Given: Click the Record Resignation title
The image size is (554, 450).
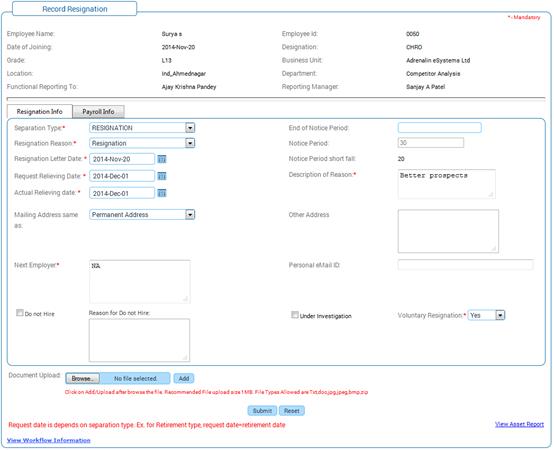Looking at the screenshot, I should pyautogui.click(x=75, y=9).
